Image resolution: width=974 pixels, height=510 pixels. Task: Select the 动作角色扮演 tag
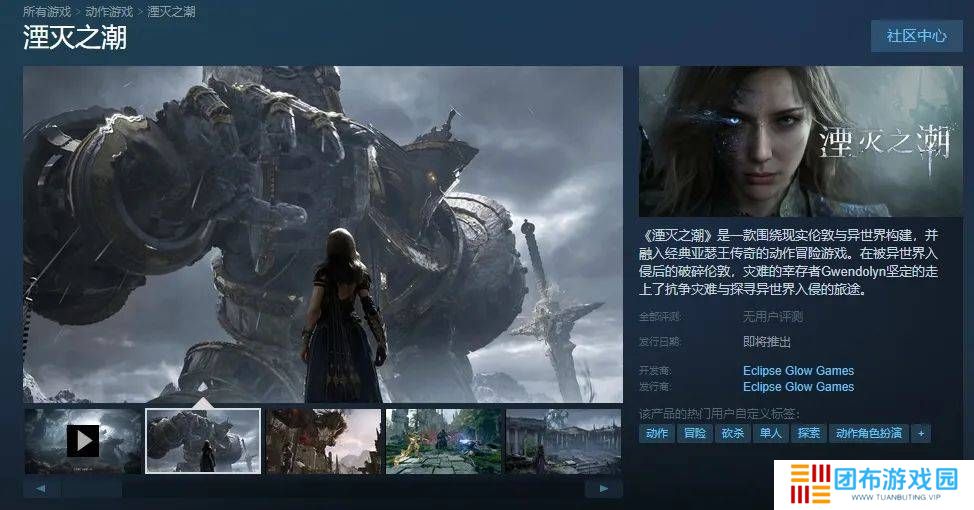(x=868, y=434)
